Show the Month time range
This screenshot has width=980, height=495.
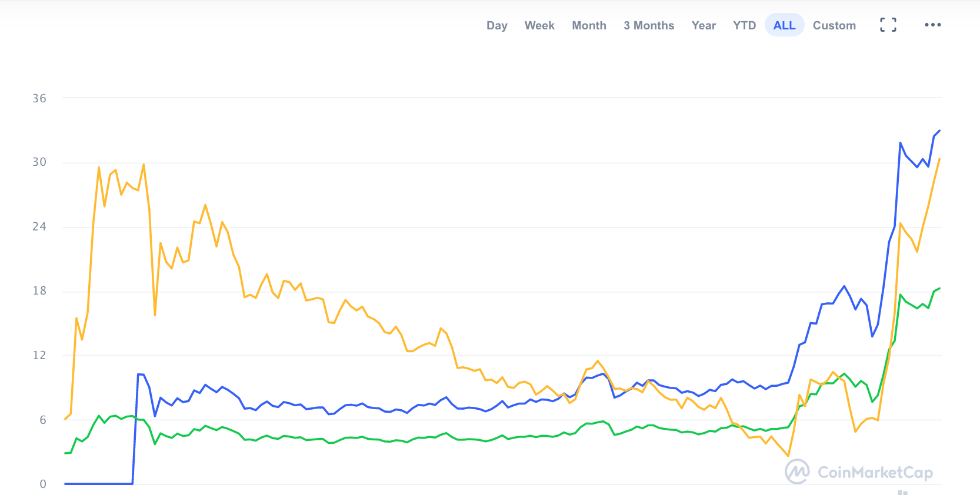589,25
